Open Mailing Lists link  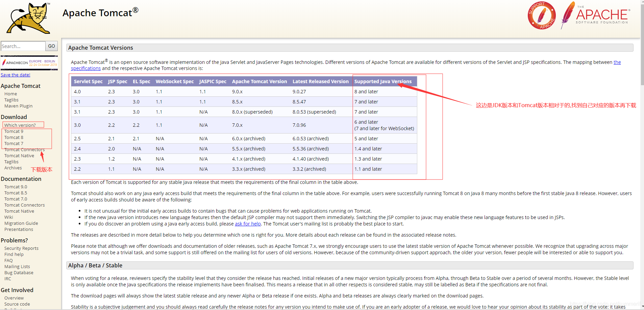point(17,267)
